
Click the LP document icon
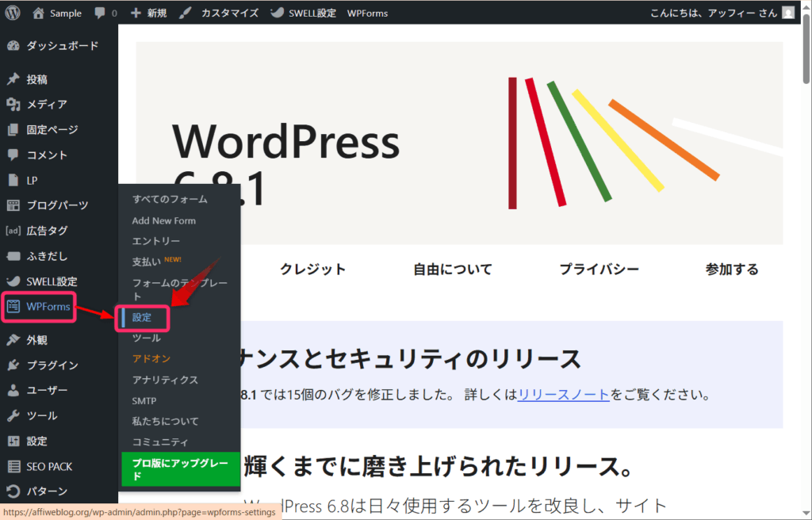click(x=13, y=180)
